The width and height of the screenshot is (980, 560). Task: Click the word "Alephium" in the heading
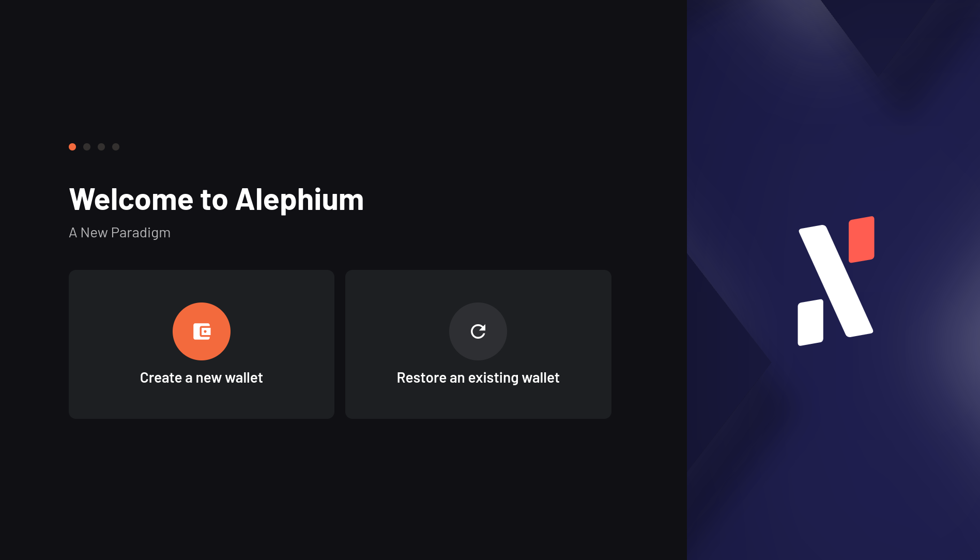(300, 200)
